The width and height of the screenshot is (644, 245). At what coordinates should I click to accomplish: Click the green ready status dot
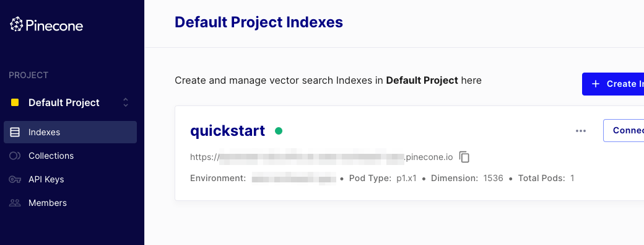pyautogui.click(x=279, y=131)
